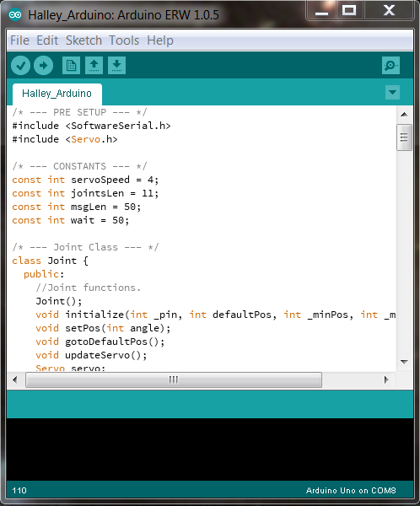Click the 'jointsLen = 11;' line

click(x=85, y=193)
